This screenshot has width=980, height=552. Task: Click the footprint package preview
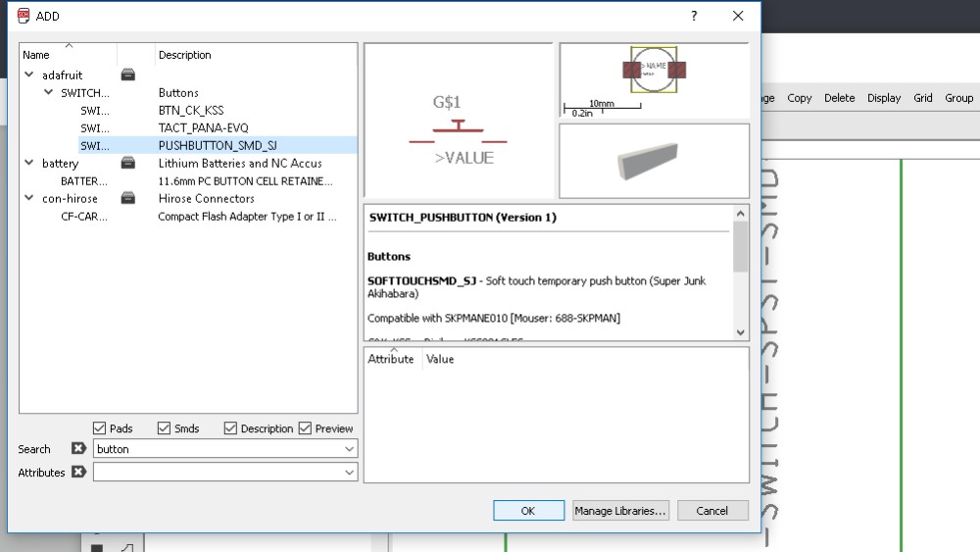click(x=654, y=80)
